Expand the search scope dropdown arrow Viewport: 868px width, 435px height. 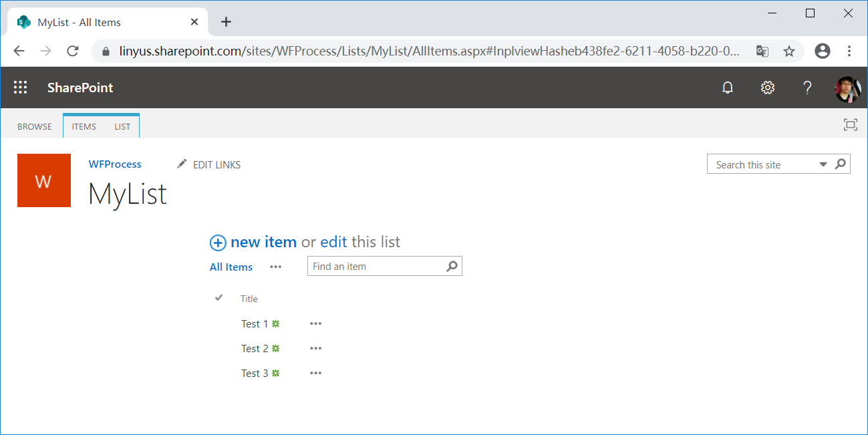pyautogui.click(x=823, y=164)
